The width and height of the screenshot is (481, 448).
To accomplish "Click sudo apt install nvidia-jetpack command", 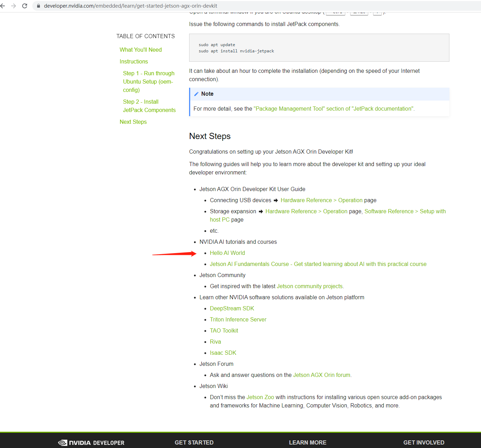I will pos(236,51).
